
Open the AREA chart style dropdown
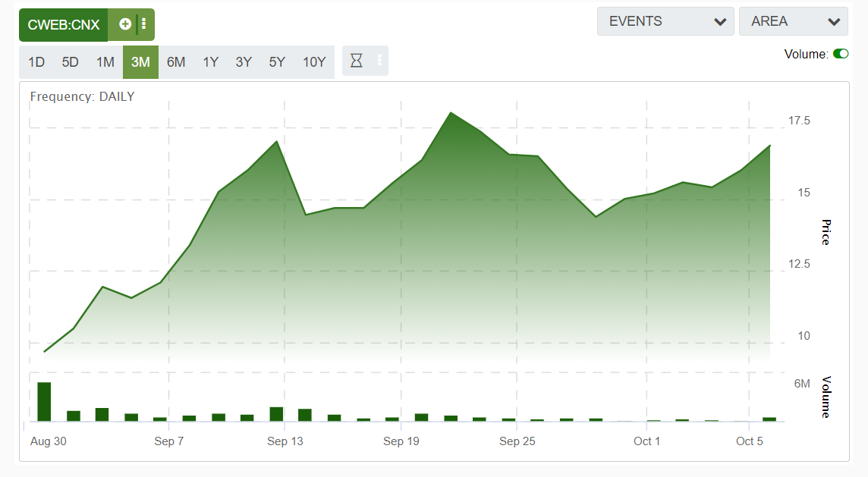point(792,21)
